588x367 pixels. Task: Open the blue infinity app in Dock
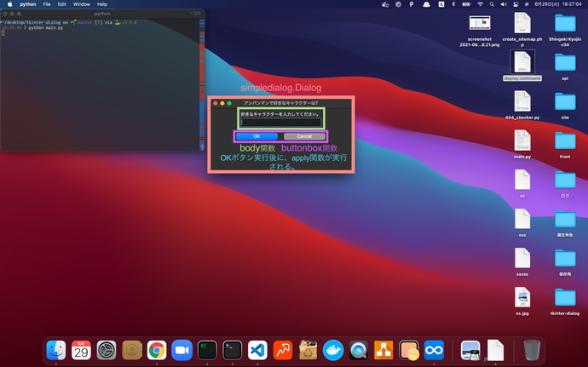coord(434,350)
